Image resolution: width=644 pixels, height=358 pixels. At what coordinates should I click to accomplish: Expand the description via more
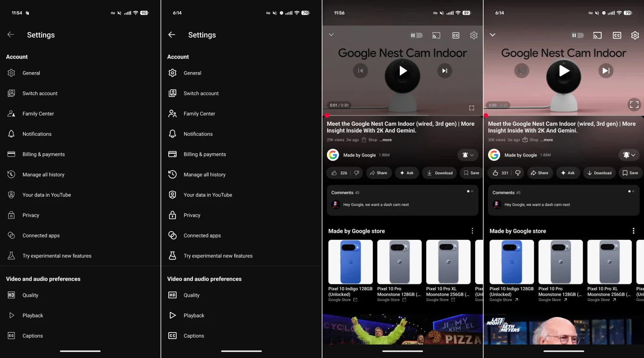385,139
